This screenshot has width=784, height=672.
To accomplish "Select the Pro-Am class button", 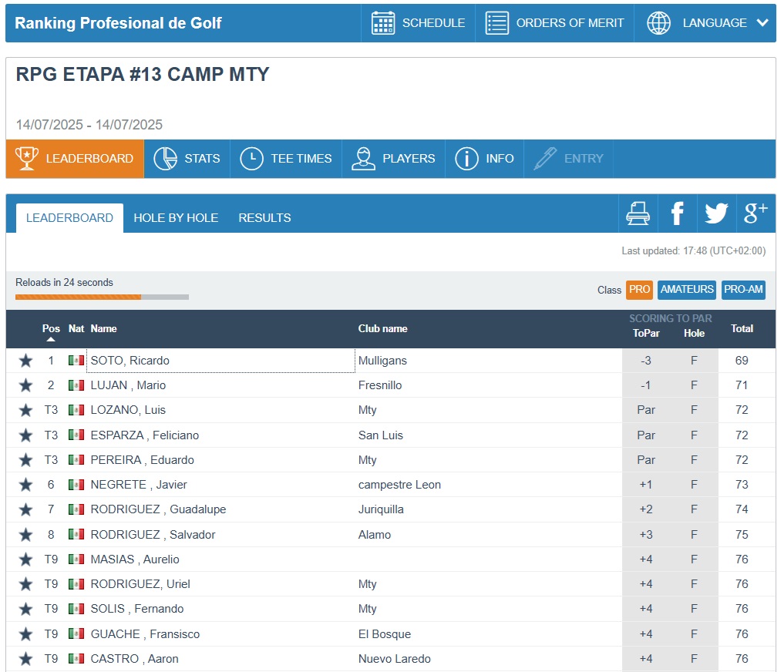I will [743, 290].
